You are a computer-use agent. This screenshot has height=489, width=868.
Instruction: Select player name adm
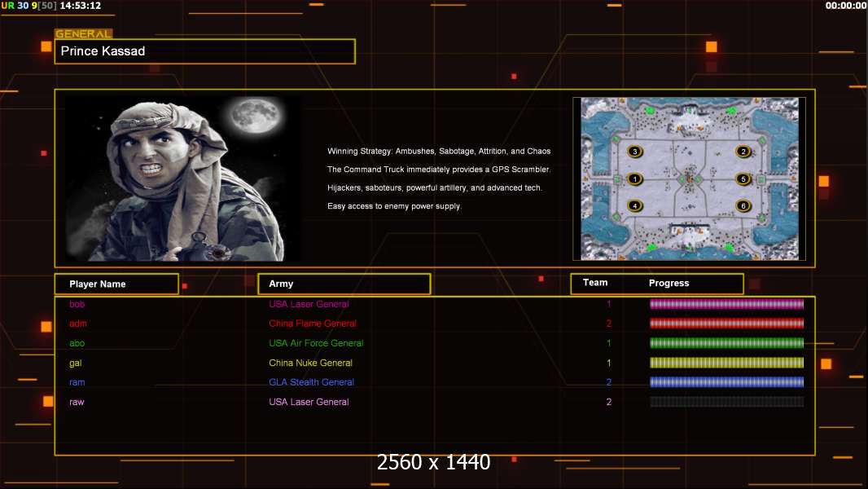78,324
